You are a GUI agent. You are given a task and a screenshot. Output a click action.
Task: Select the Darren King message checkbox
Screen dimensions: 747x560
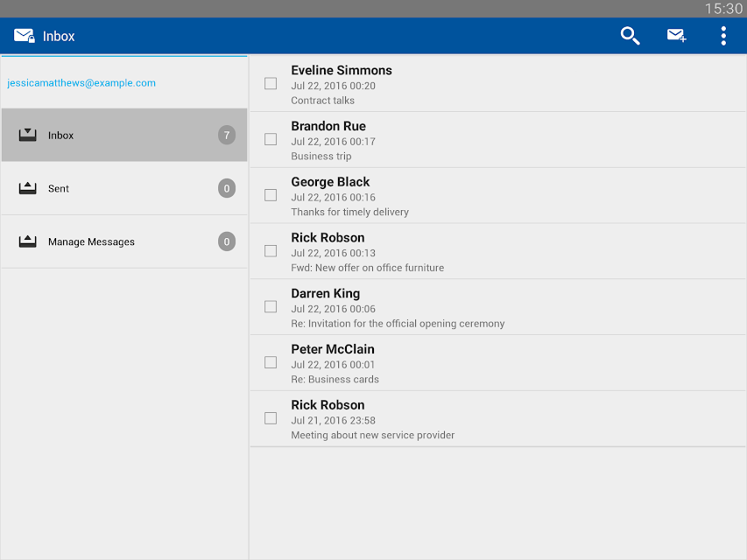[271, 306]
